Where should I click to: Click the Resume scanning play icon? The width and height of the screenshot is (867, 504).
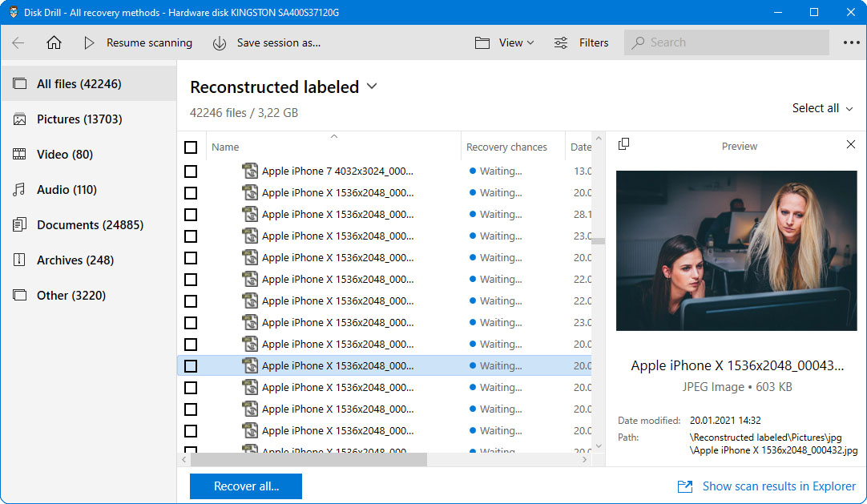(90, 43)
